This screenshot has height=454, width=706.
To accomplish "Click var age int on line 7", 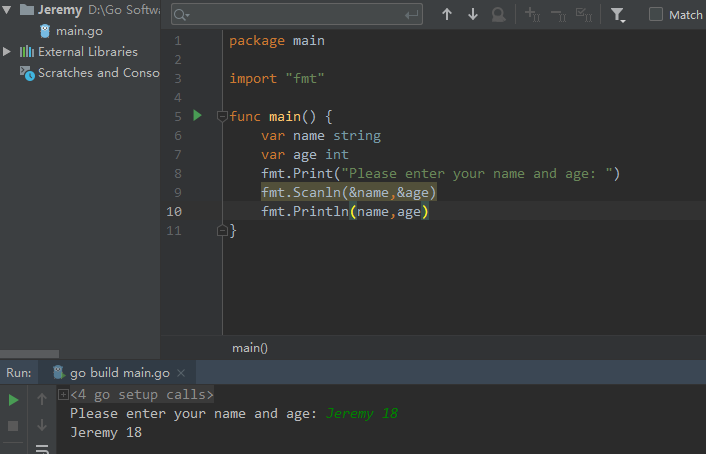I will tap(305, 154).
